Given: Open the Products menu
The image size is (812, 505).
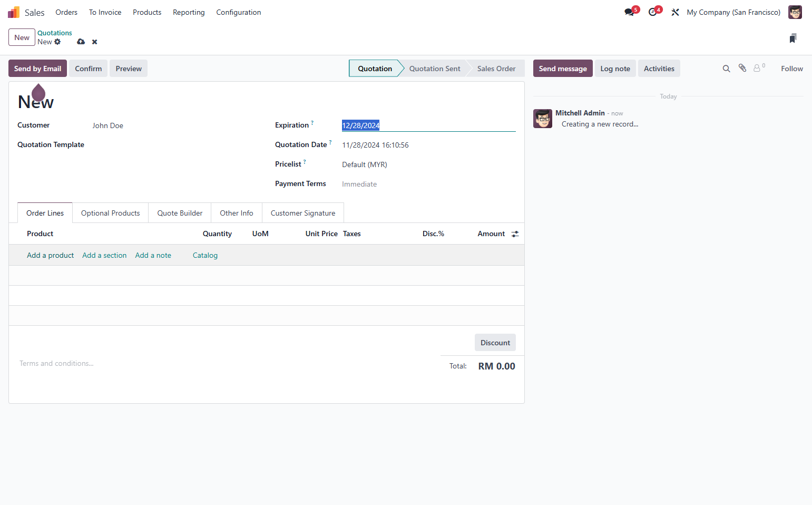Looking at the screenshot, I should [x=147, y=12].
